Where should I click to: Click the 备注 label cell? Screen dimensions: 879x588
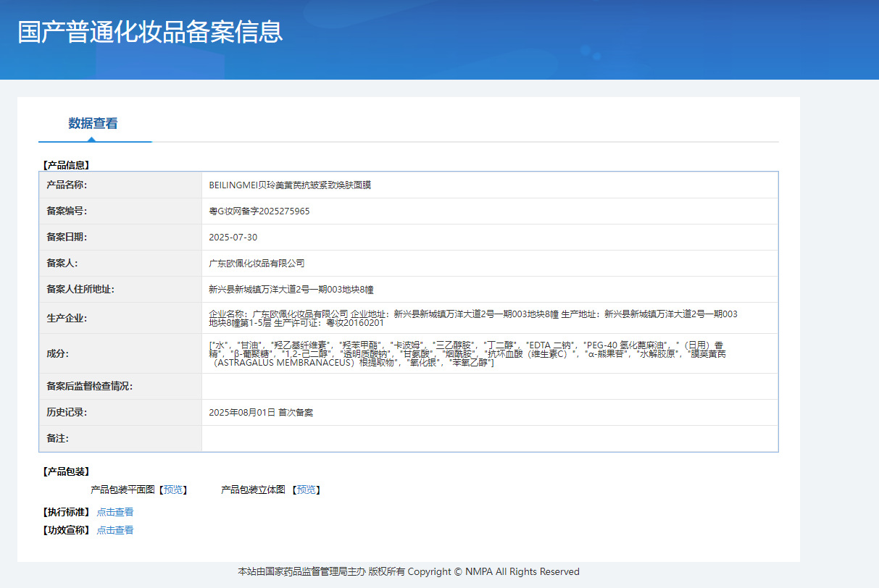[x=120, y=439]
